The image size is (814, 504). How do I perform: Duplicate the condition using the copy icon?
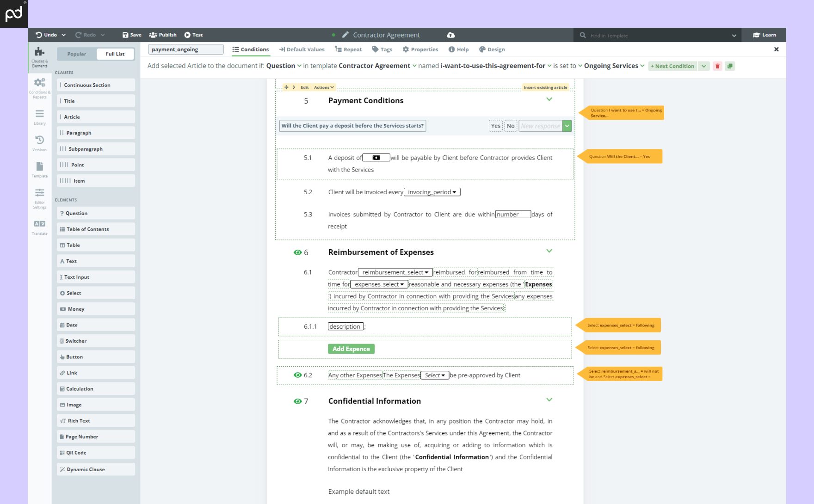point(730,66)
